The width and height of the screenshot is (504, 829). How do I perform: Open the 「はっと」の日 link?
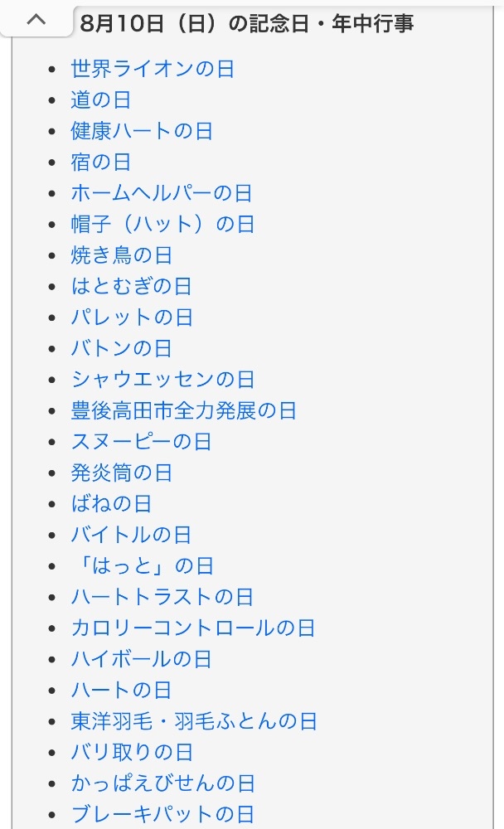click(x=143, y=566)
